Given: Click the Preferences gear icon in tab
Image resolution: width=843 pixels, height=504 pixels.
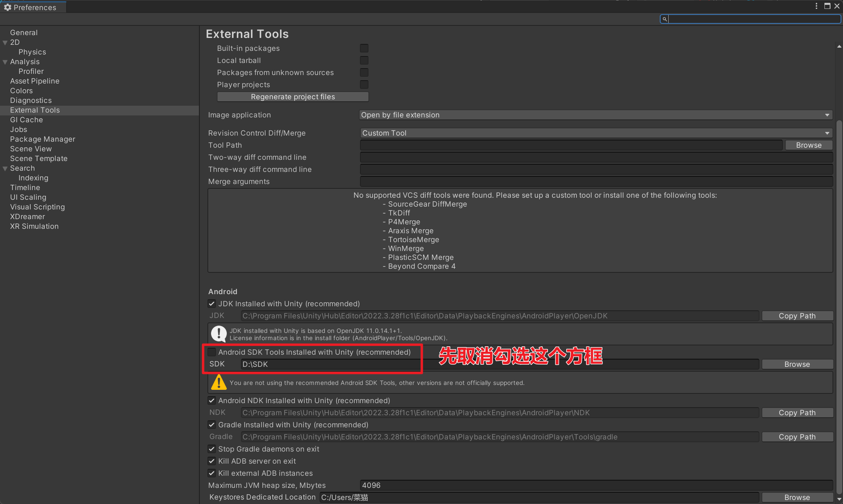Looking at the screenshot, I should [x=8, y=7].
